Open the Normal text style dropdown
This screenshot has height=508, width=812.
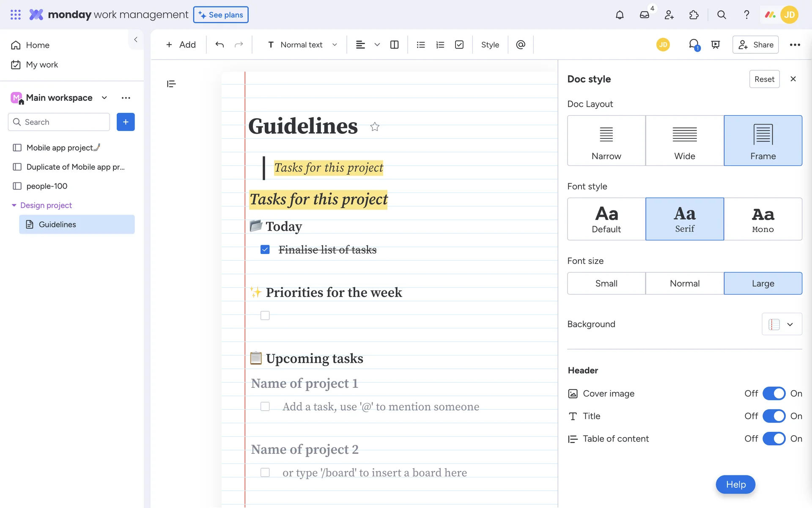click(302, 44)
